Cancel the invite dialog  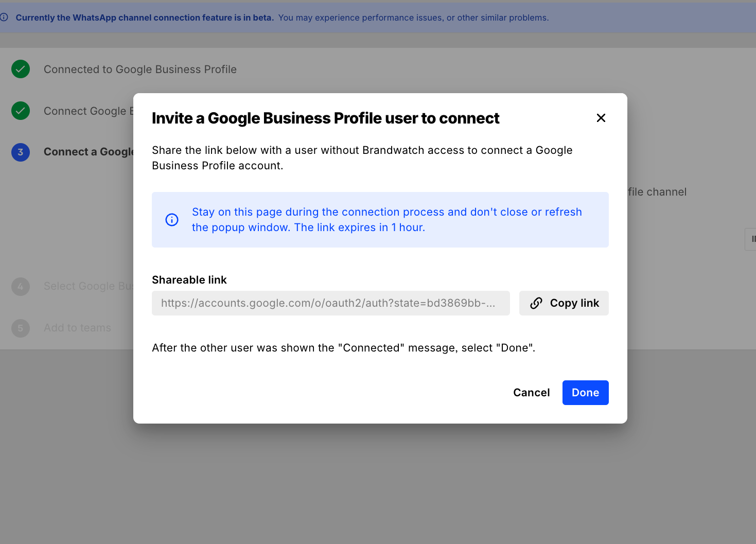pos(531,393)
